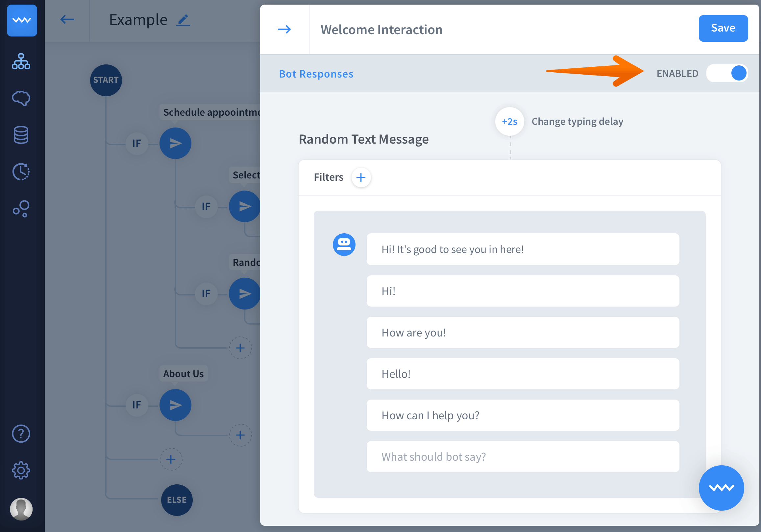761x532 pixels.
Task: Click the +2s typing delay bubble
Action: 509,122
